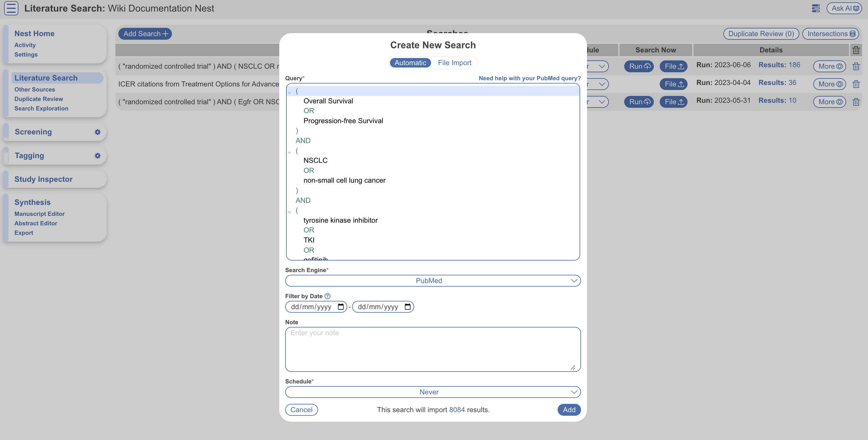Open the hamburger menu icon
This screenshot has width=868, height=440.
click(x=11, y=8)
